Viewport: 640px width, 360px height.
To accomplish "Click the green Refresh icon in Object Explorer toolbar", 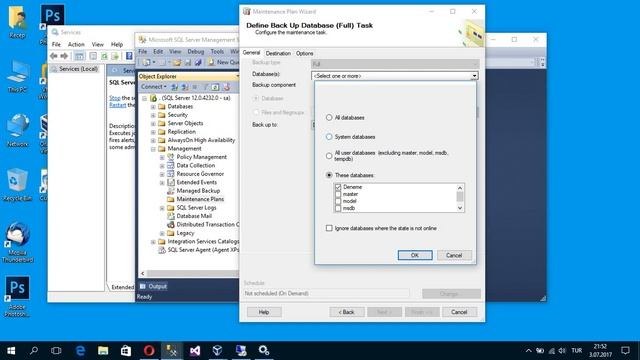I will 216,87.
